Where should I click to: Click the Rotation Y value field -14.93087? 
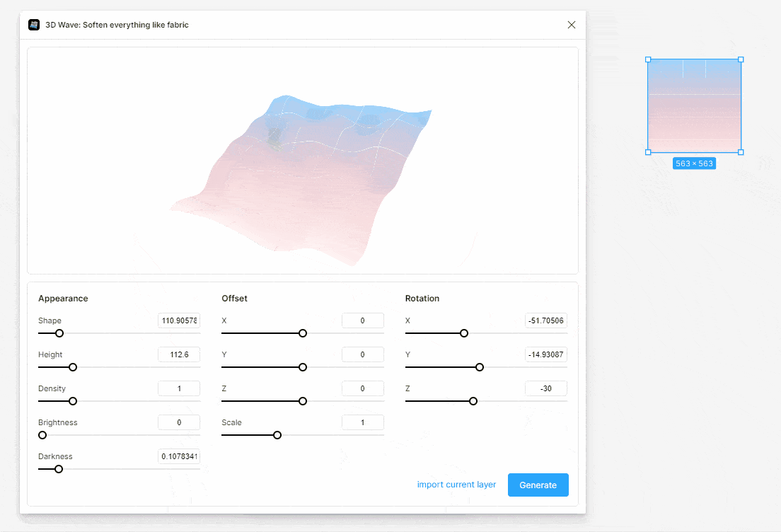pyautogui.click(x=546, y=354)
